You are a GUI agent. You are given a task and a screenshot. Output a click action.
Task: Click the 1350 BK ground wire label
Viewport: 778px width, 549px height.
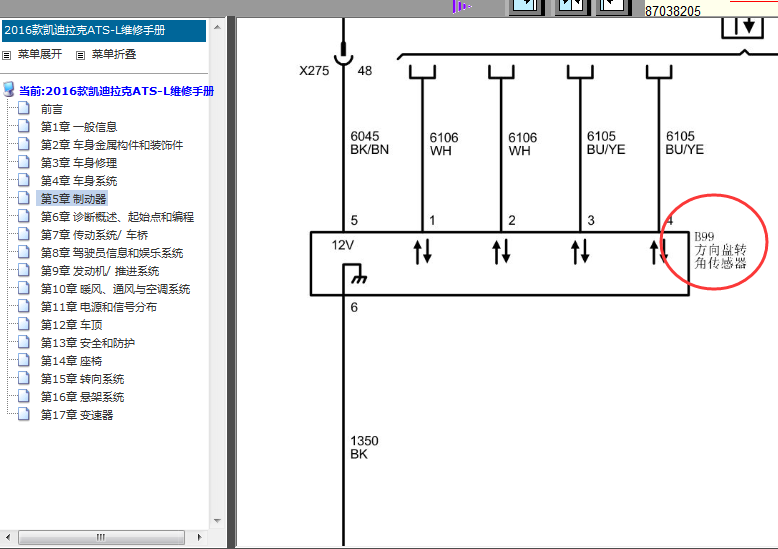(364, 447)
